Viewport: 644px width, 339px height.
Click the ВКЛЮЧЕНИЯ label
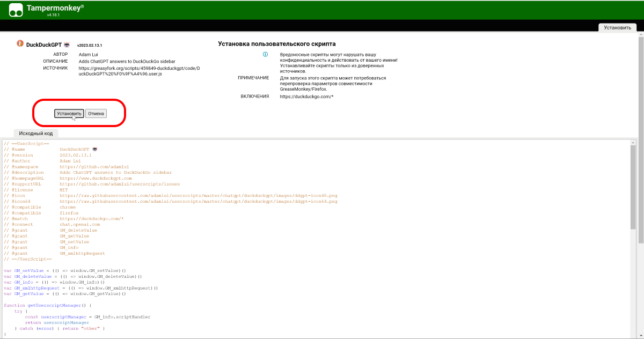tap(255, 97)
